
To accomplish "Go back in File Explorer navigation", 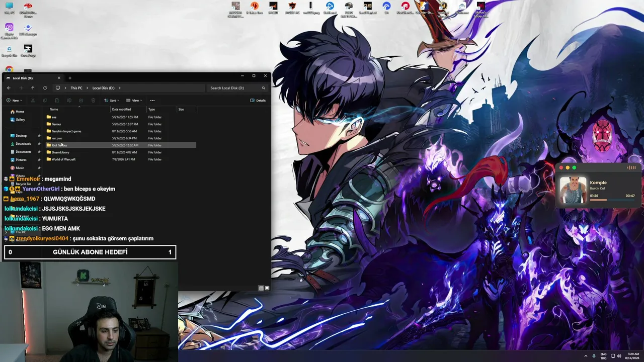I will (9, 88).
